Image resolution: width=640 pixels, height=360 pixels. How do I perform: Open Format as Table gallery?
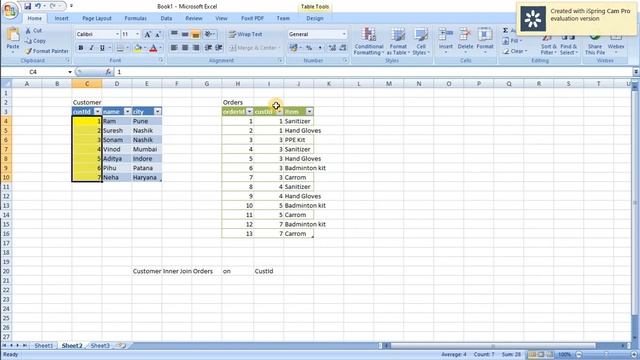pos(398,41)
